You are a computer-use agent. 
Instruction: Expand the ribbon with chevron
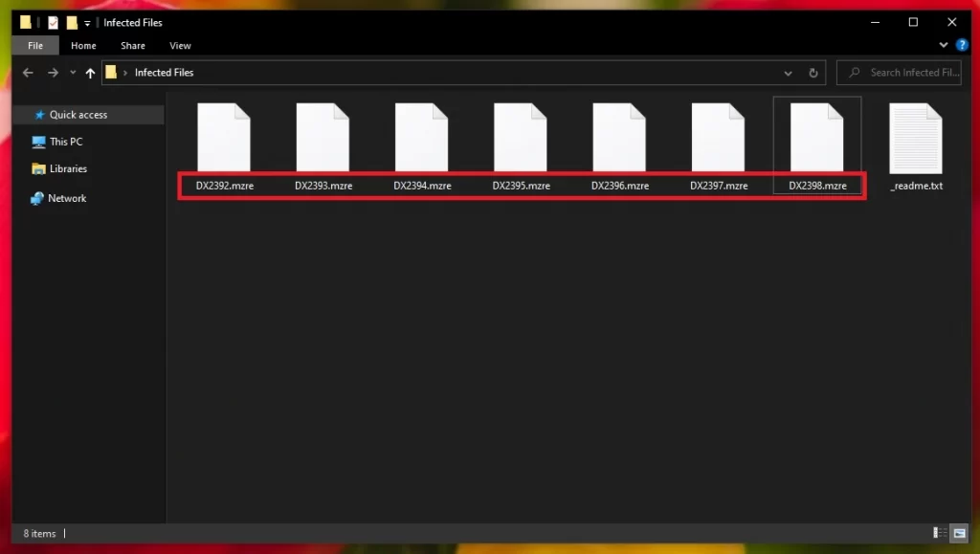click(x=943, y=45)
